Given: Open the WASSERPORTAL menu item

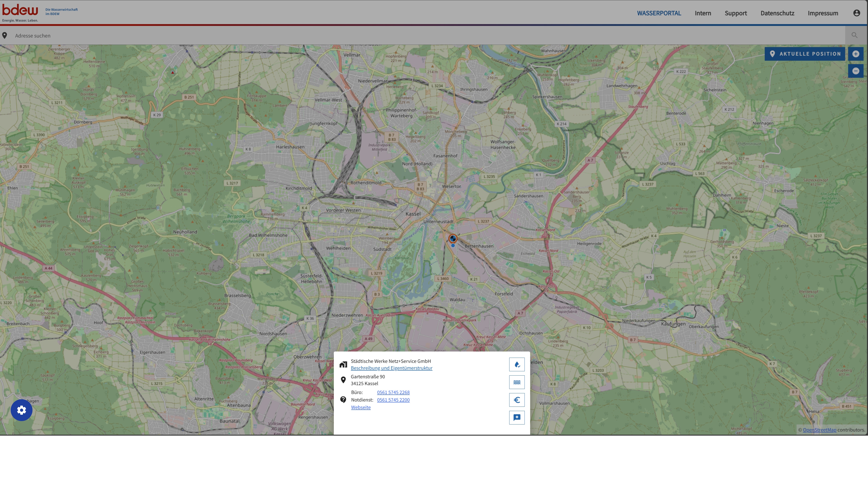Looking at the screenshot, I should [x=659, y=13].
